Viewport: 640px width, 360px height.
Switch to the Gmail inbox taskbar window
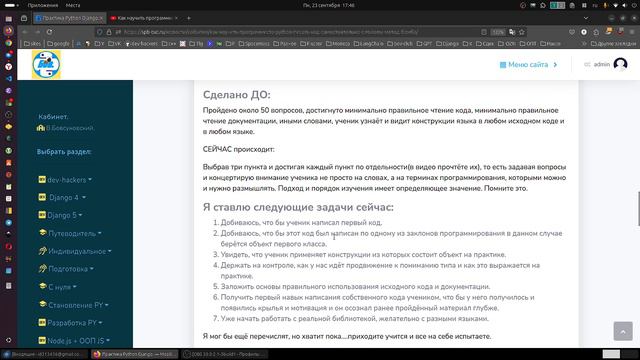coord(43,354)
